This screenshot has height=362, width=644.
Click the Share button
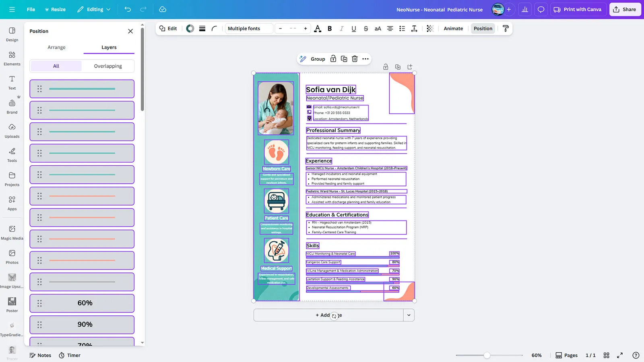[x=625, y=9]
